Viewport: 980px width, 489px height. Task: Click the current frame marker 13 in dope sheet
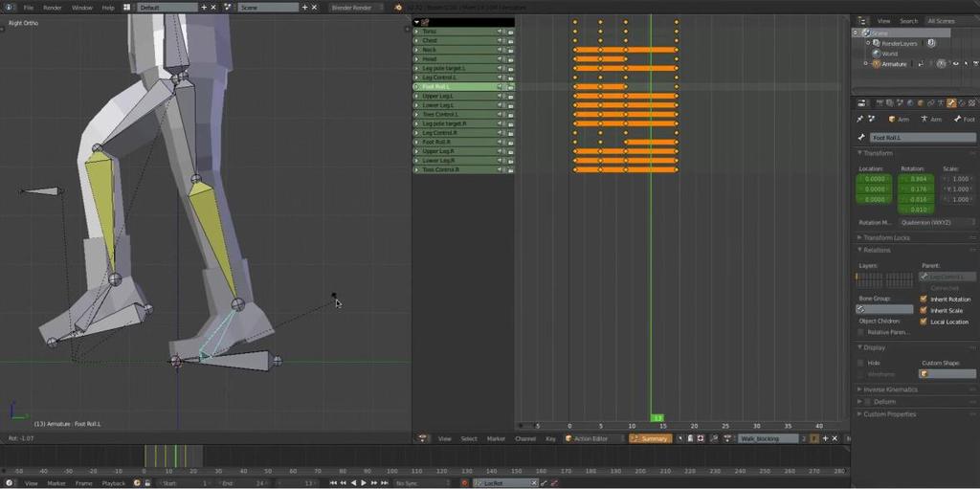click(x=657, y=418)
